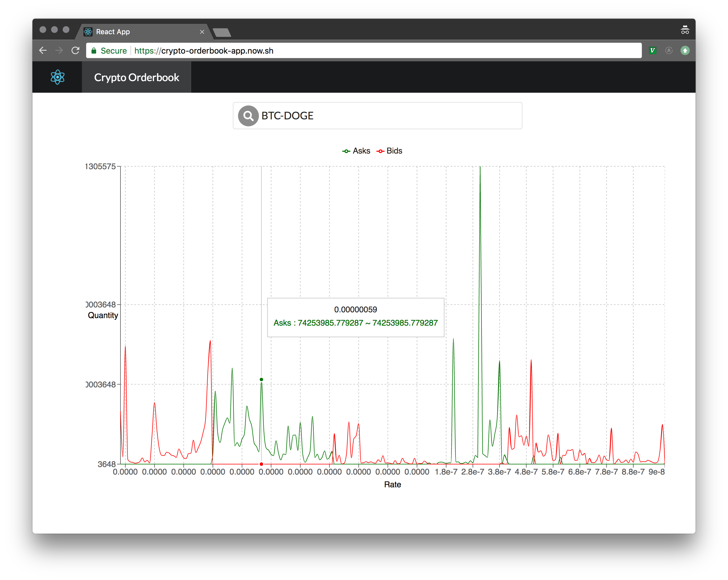Click the React atom logo in navbar

[x=57, y=77]
